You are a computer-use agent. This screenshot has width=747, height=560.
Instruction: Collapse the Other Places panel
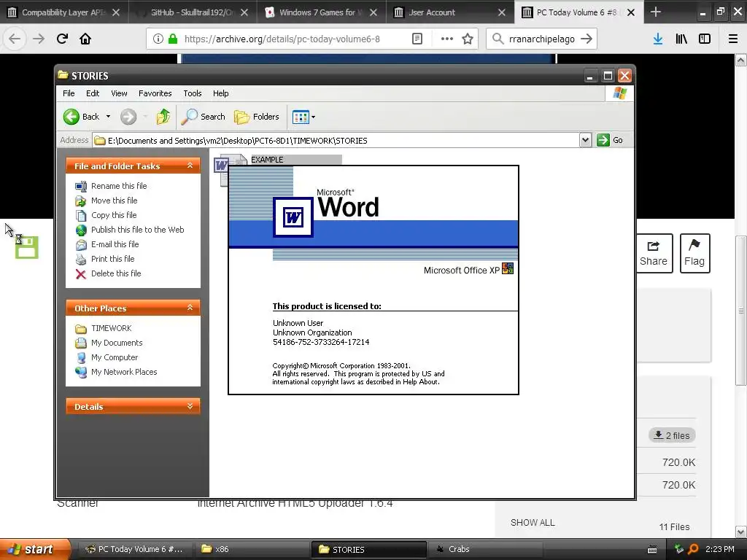point(190,308)
